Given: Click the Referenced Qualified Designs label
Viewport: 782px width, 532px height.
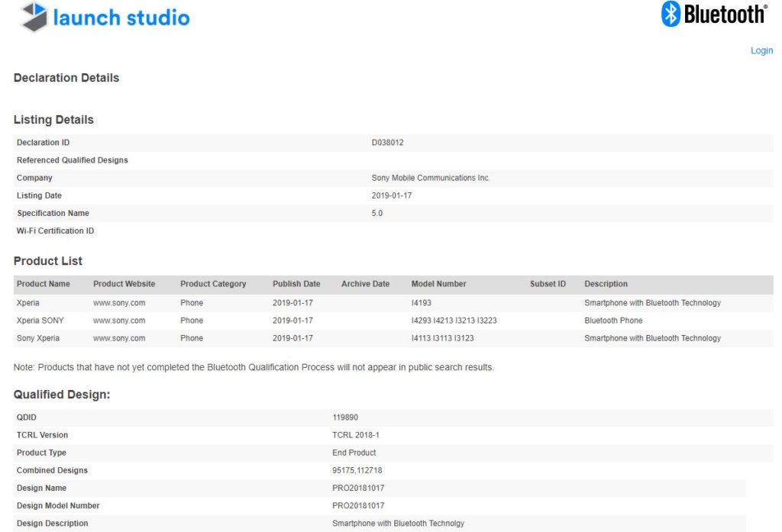Looking at the screenshot, I should (73, 160).
